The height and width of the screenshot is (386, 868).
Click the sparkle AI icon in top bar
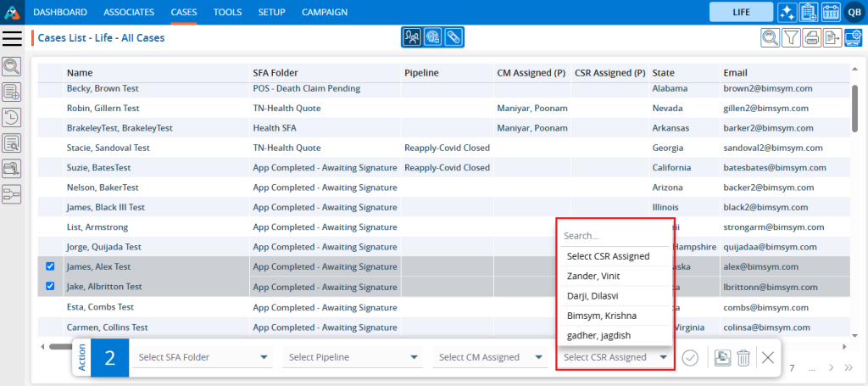click(787, 13)
